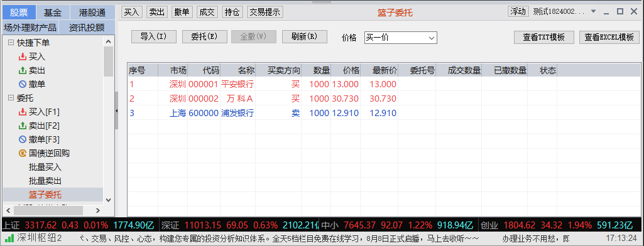Select the 批量买入 tree item

pyautogui.click(x=45, y=168)
